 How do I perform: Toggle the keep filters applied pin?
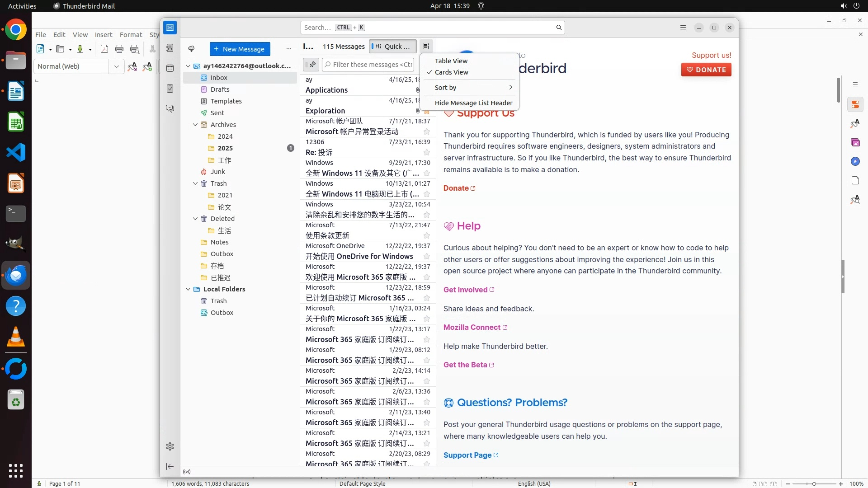click(311, 65)
